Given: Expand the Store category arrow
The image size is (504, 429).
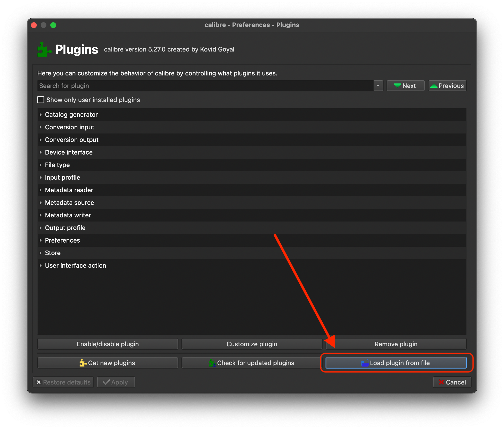Looking at the screenshot, I should click(40, 253).
